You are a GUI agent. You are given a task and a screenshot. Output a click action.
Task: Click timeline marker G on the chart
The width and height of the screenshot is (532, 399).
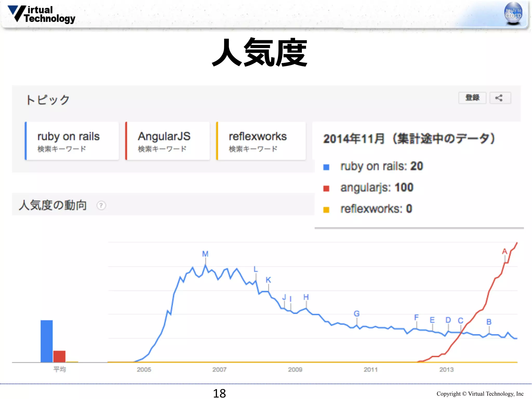[357, 314]
